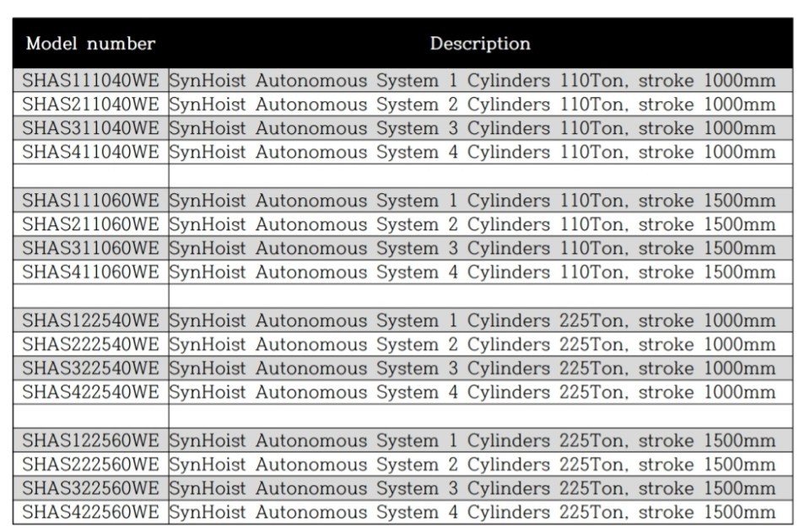This screenshot has height=532, width=810.
Task: Click description for SHAS211060WE, 2 Cylinders 110Ton 1500mm
Action: [x=480, y=224]
